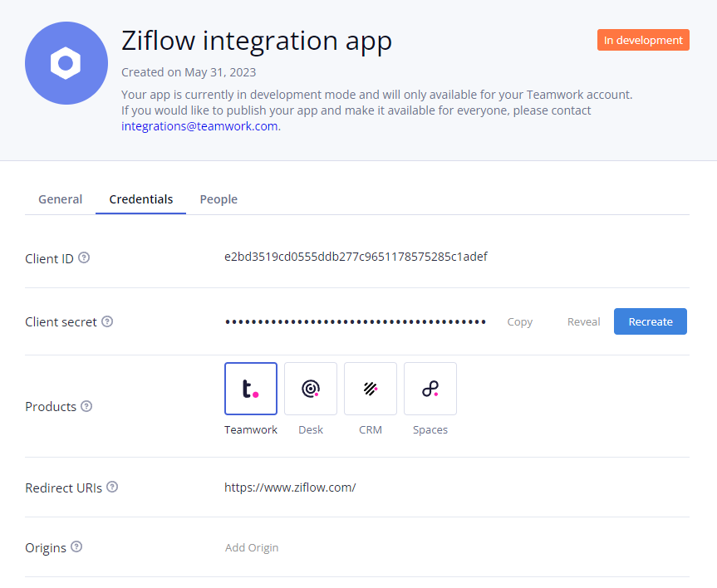Copy the client secret

pos(520,322)
